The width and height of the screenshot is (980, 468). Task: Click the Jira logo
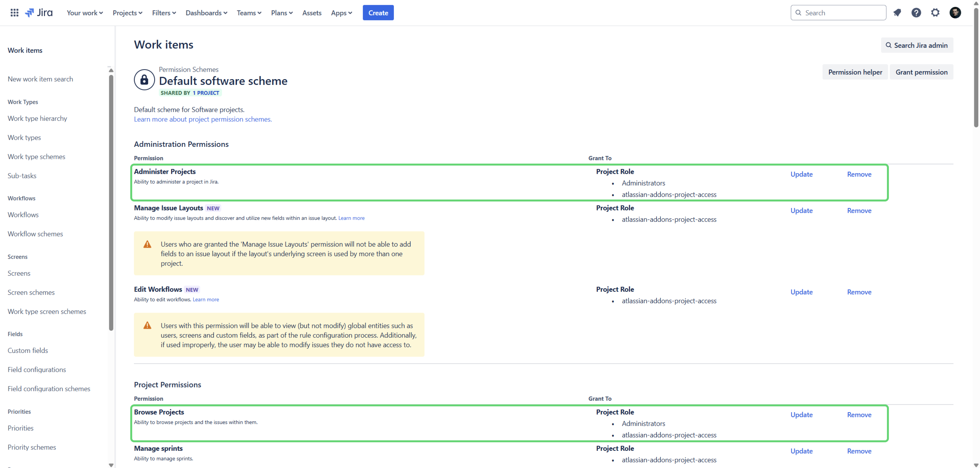pos(38,12)
